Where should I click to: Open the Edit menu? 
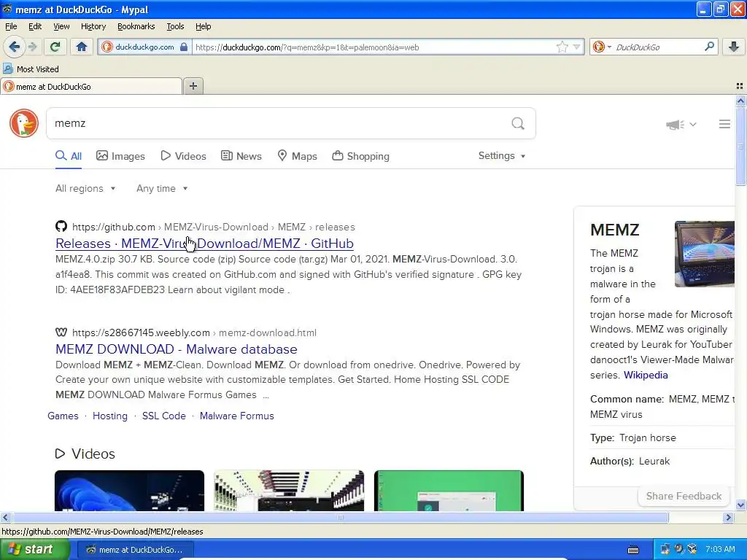tap(35, 26)
